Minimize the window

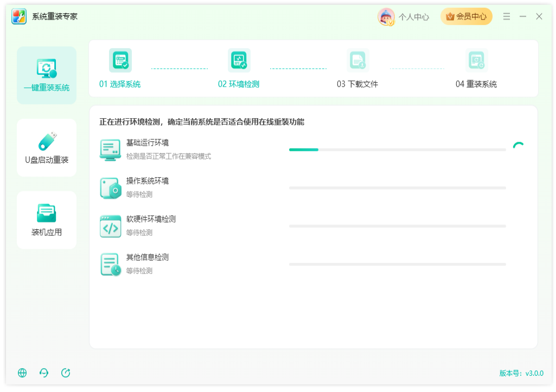coord(523,16)
